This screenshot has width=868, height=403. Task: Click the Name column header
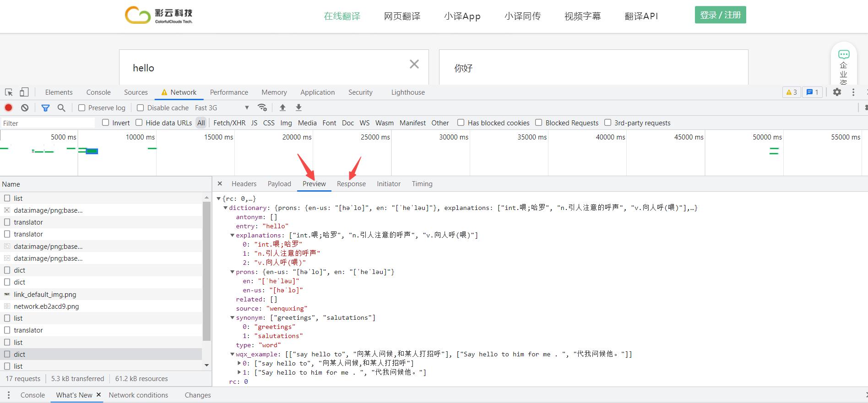[x=105, y=184]
